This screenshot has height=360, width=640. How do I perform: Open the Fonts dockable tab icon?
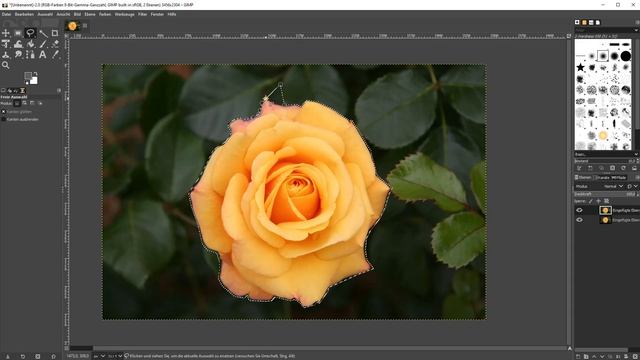pyautogui.click(x=591, y=22)
